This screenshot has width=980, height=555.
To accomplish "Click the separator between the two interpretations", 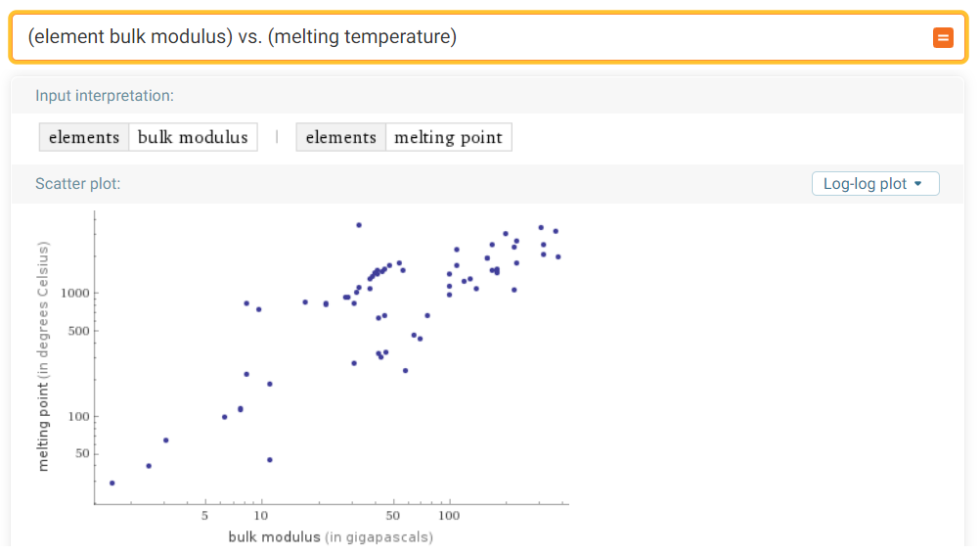I will tap(277, 137).
